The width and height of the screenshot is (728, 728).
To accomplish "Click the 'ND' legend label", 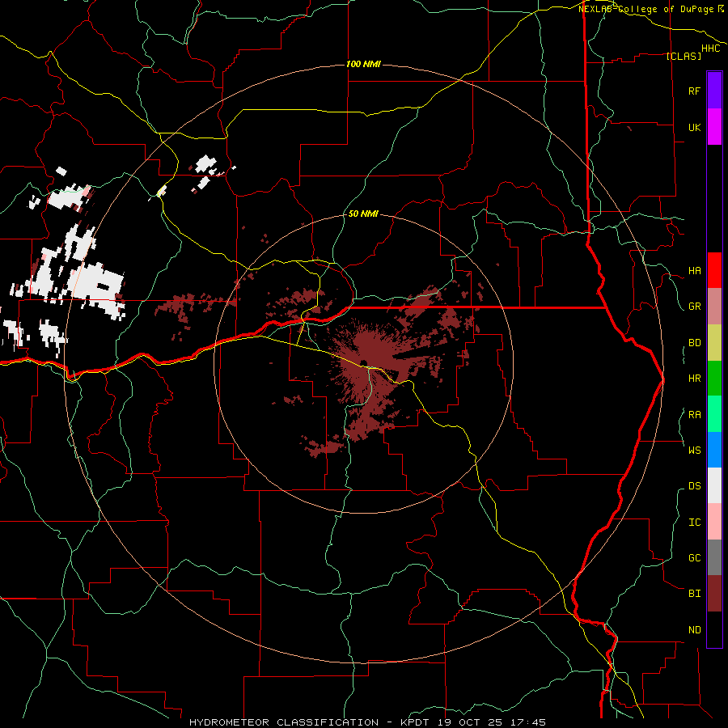I will [x=694, y=630].
